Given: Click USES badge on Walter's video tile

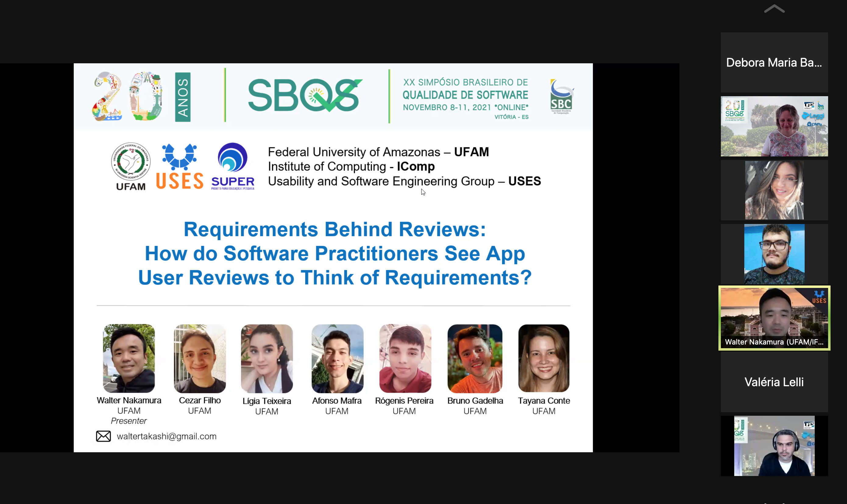Looking at the screenshot, I should [x=819, y=297].
